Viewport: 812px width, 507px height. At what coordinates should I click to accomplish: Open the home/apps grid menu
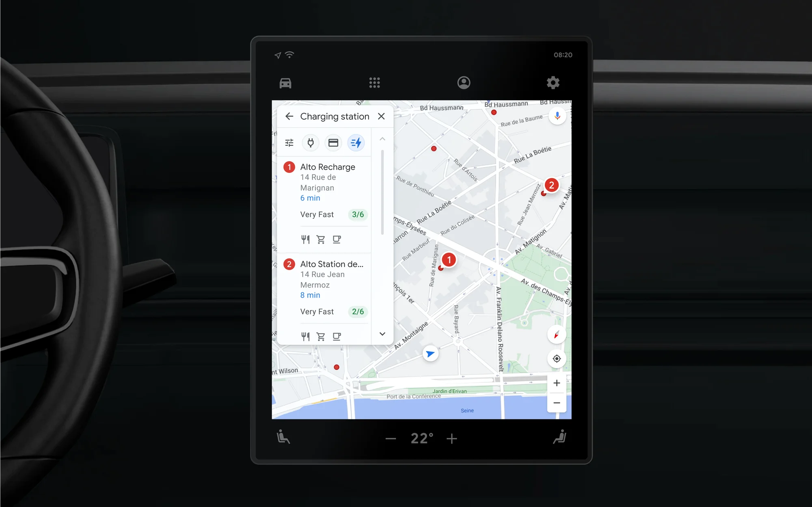point(374,82)
